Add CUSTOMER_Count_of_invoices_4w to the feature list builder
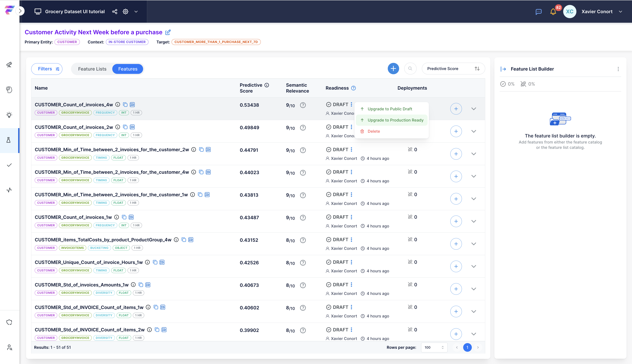The width and height of the screenshot is (632, 364). coord(456,109)
